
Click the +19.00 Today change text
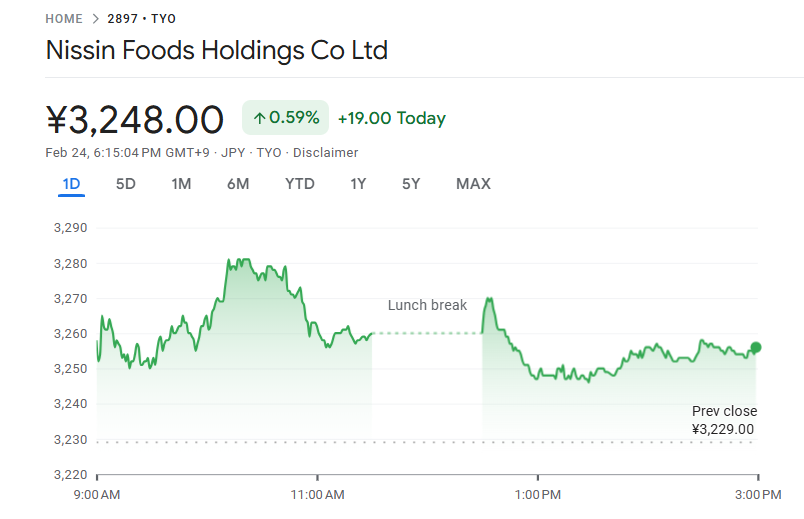pos(391,118)
